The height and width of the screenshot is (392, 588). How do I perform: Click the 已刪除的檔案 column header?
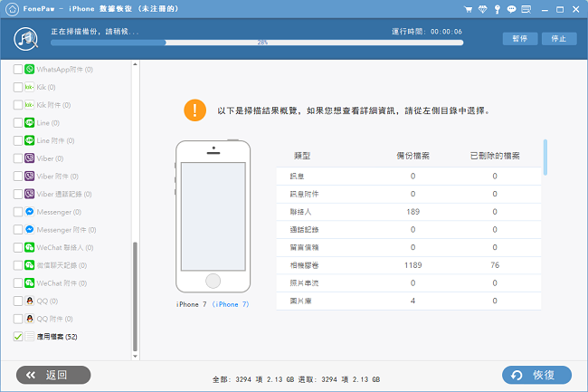click(495, 156)
